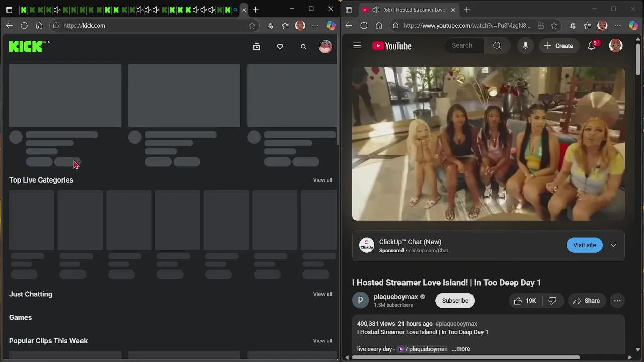
Task: Open tab actions menu in Kick window
Action: (9, 10)
